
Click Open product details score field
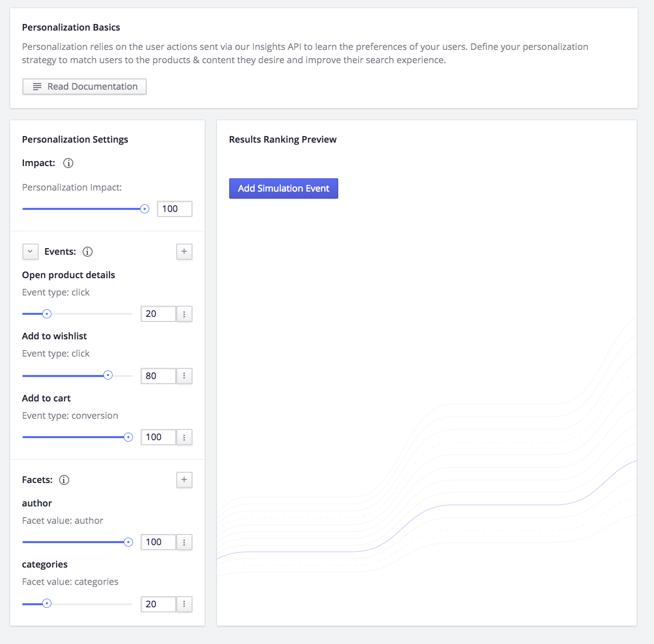pos(158,314)
